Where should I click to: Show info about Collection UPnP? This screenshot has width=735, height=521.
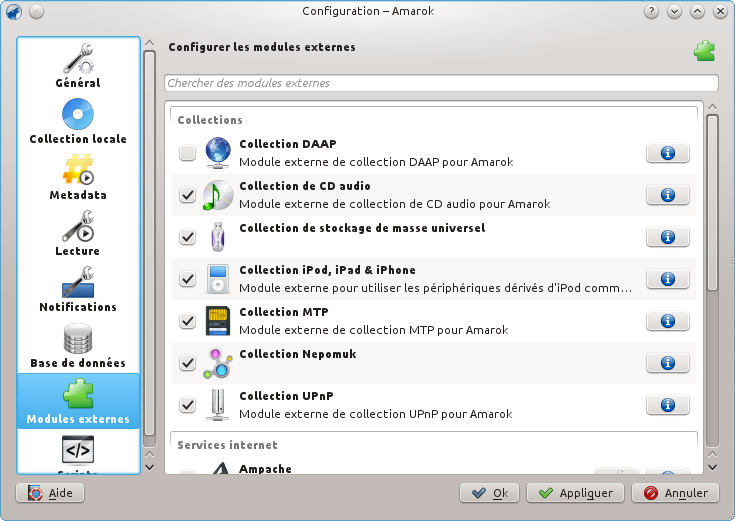(x=668, y=405)
